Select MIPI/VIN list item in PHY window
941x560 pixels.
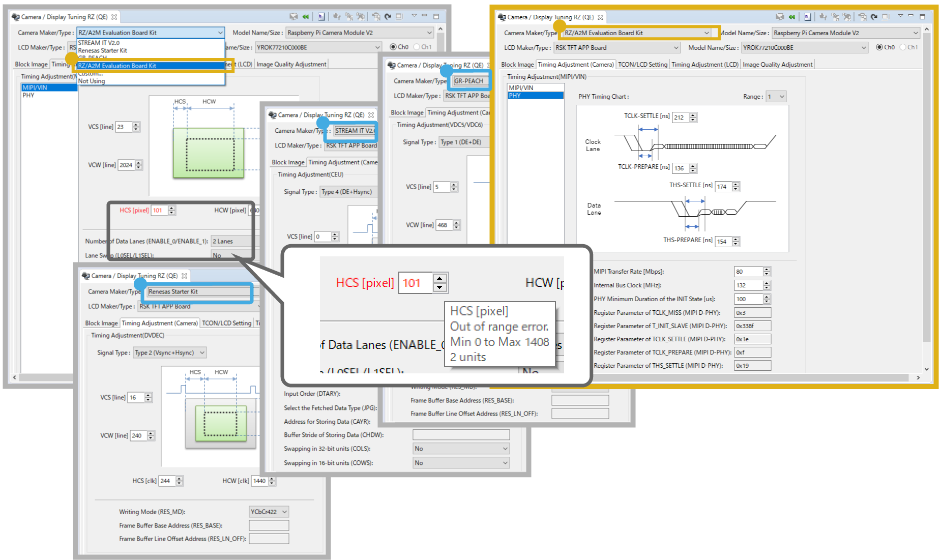[x=536, y=87]
